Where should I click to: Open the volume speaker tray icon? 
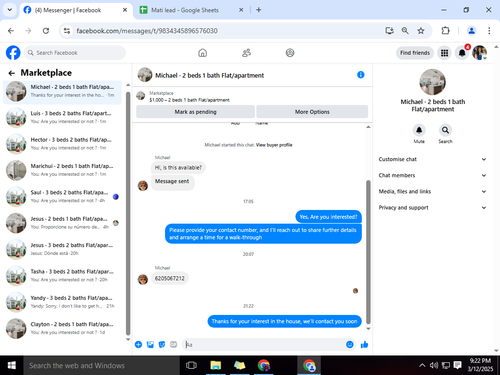pyautogui.click(x=434, y=365)
